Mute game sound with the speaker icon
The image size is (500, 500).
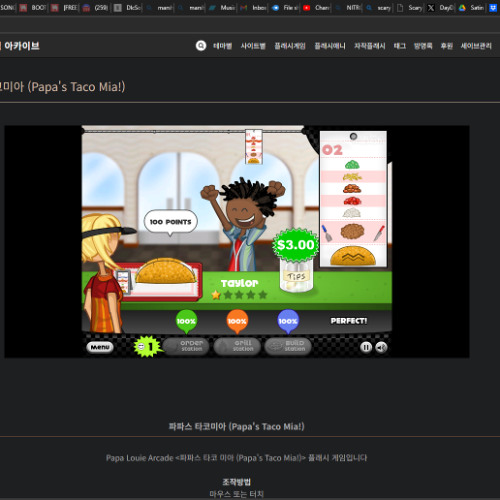(381, 347)
